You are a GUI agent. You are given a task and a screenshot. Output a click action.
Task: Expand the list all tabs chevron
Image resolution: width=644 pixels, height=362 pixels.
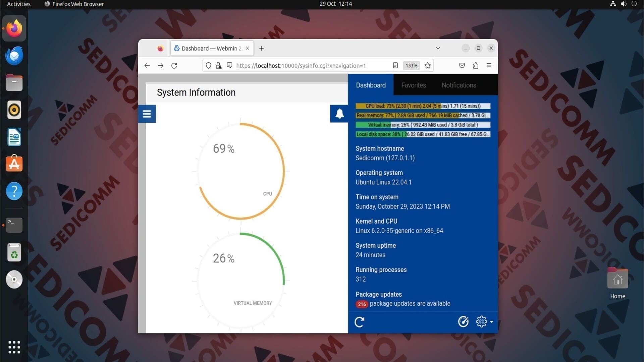(438, 48)
